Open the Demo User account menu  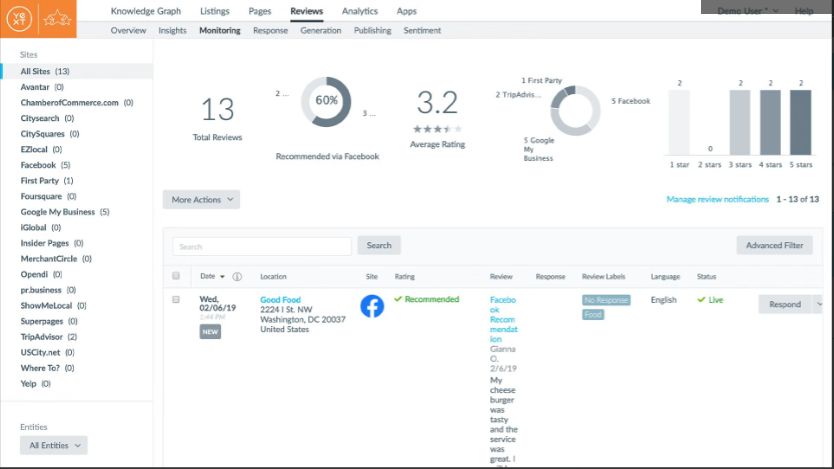747,11
